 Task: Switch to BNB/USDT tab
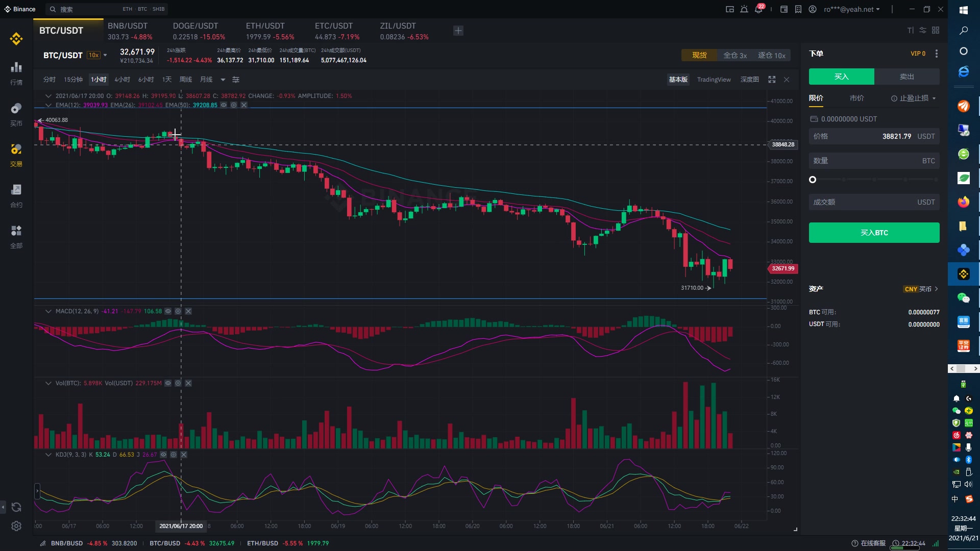(130, 31)
